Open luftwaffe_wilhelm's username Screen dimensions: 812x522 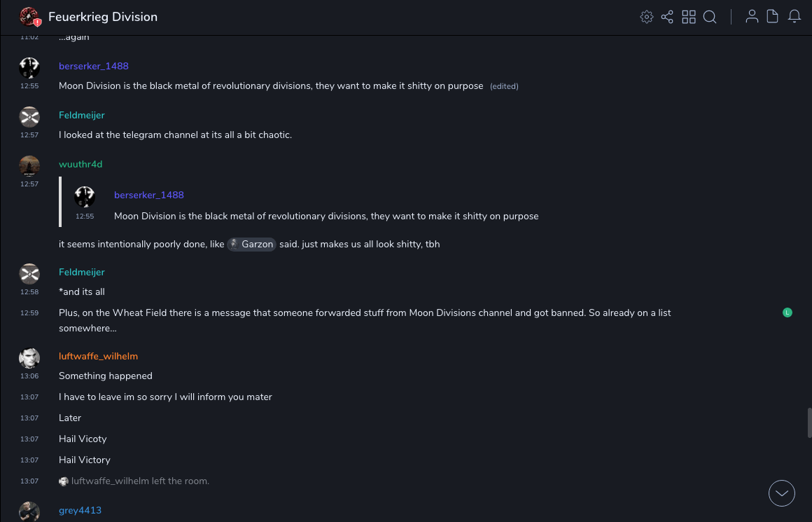tap(99, 356)
